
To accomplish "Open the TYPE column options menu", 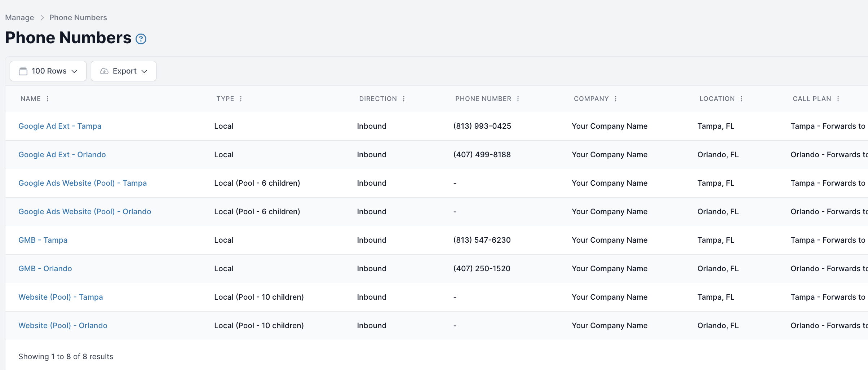I will click(241, 98).
